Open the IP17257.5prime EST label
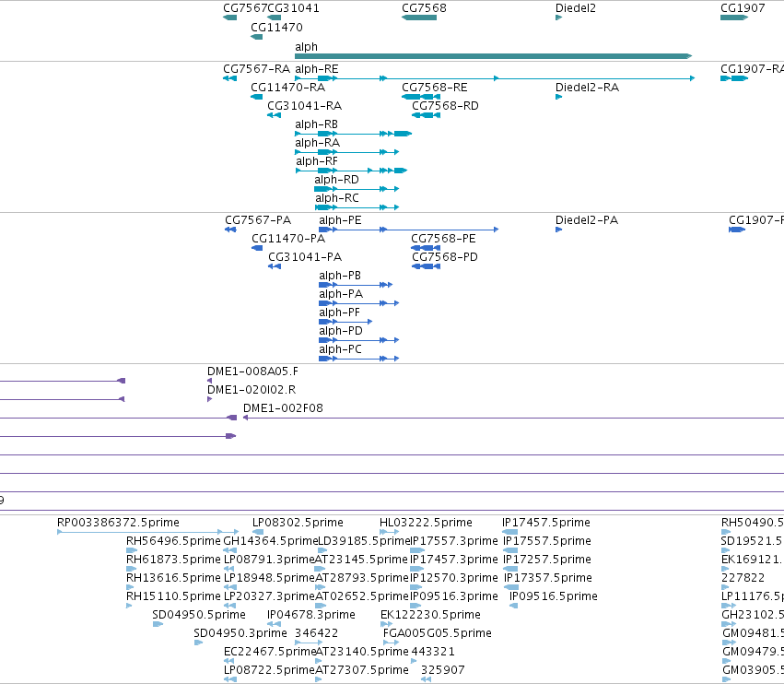This screenshot has width=784, height=684. click(x=547, y=559)
